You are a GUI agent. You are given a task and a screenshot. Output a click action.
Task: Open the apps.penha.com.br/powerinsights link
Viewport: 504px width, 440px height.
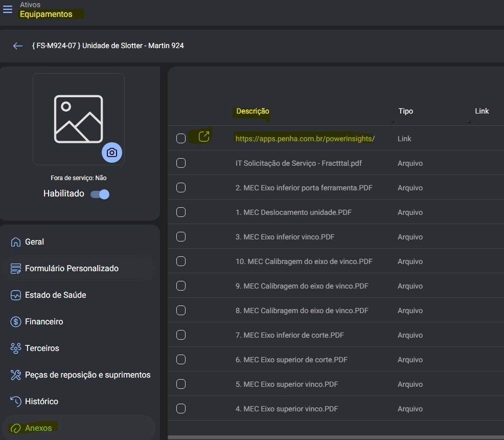(x=305, y=139)
